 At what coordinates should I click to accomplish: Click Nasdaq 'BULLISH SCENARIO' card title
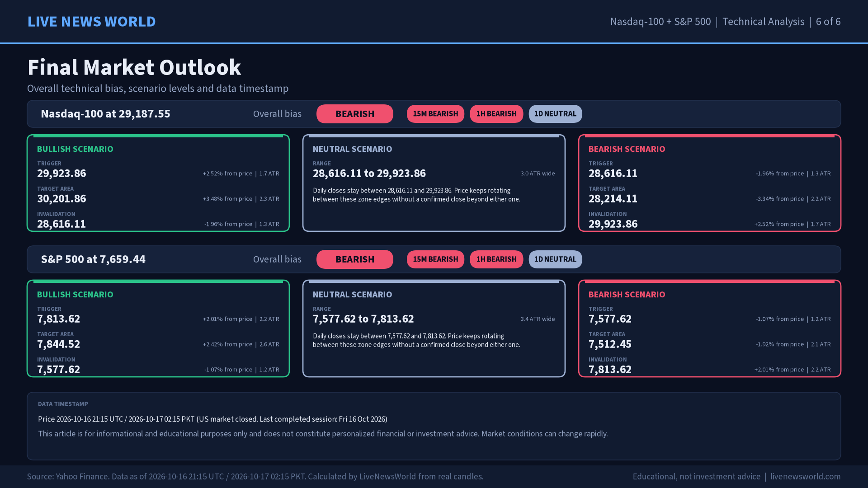[x=75, y=149]
